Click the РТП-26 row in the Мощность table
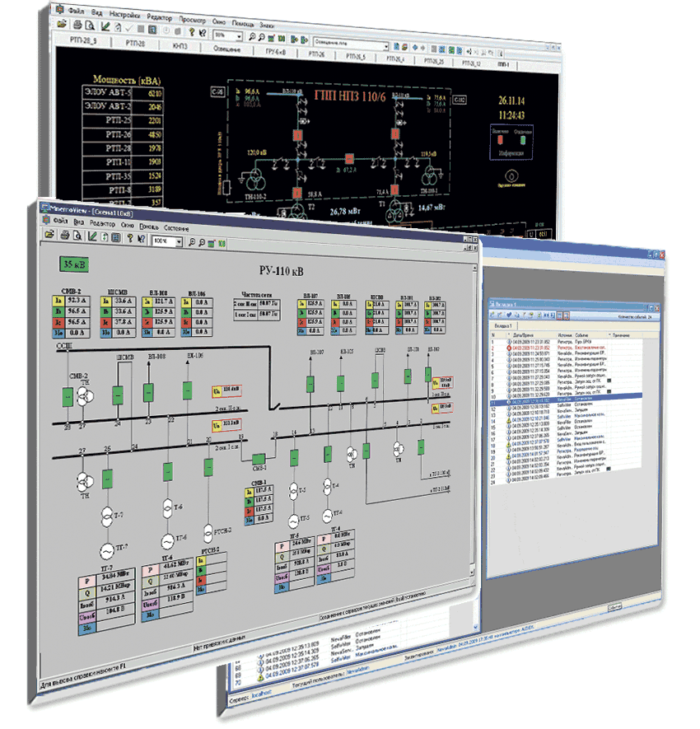The image size is (700, 729). pyautogui.click(x=123, y=134)
